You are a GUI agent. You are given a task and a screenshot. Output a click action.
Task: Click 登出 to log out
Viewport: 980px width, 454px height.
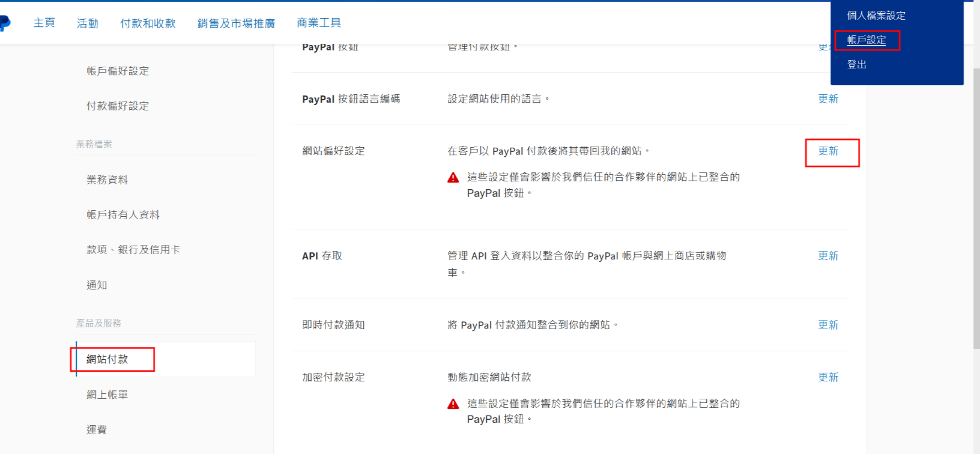click(857, 64)
